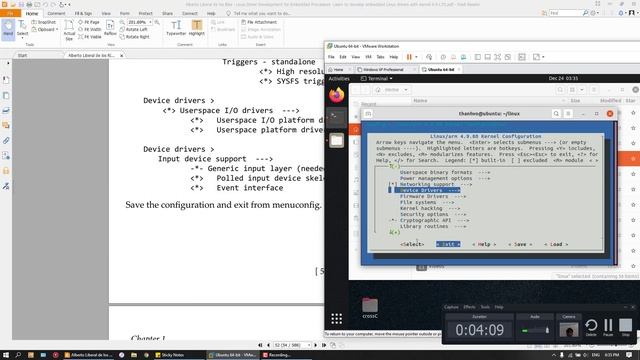Open the File tab in the PDF reader

coord(10,13)
